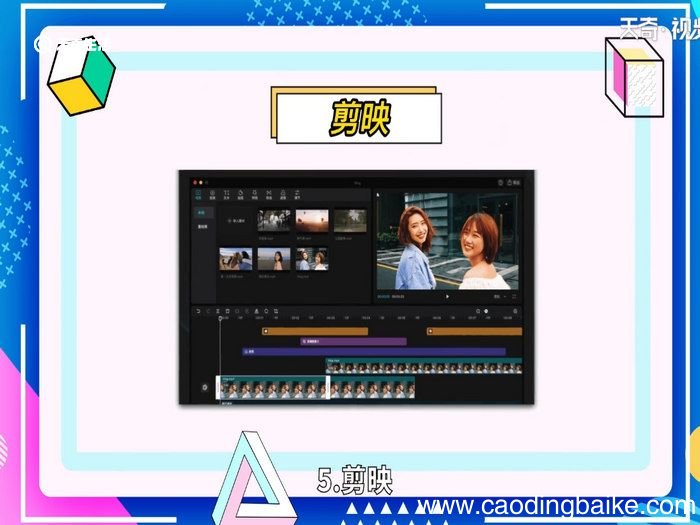The width and height of the screenshot is (700, 525).
Task: Select the single woman at seaside thumbnail
Action: point(274,259)
